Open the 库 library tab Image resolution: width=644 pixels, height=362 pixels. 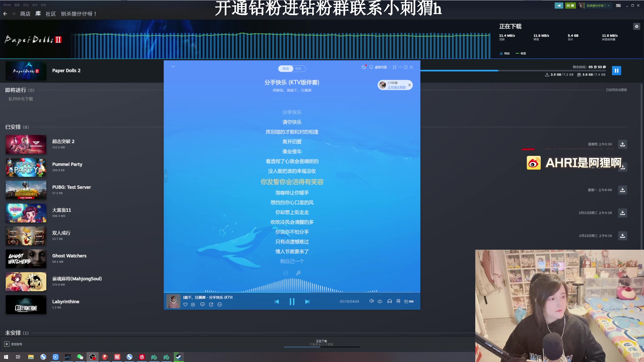point(38,14)
